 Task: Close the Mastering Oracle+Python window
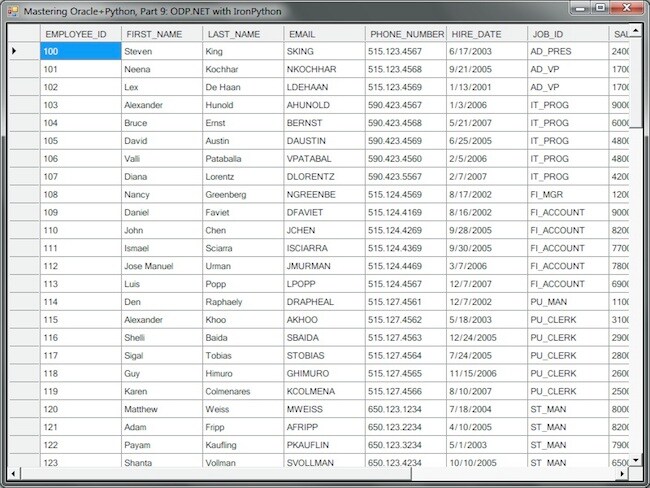[x=627, y=8]
